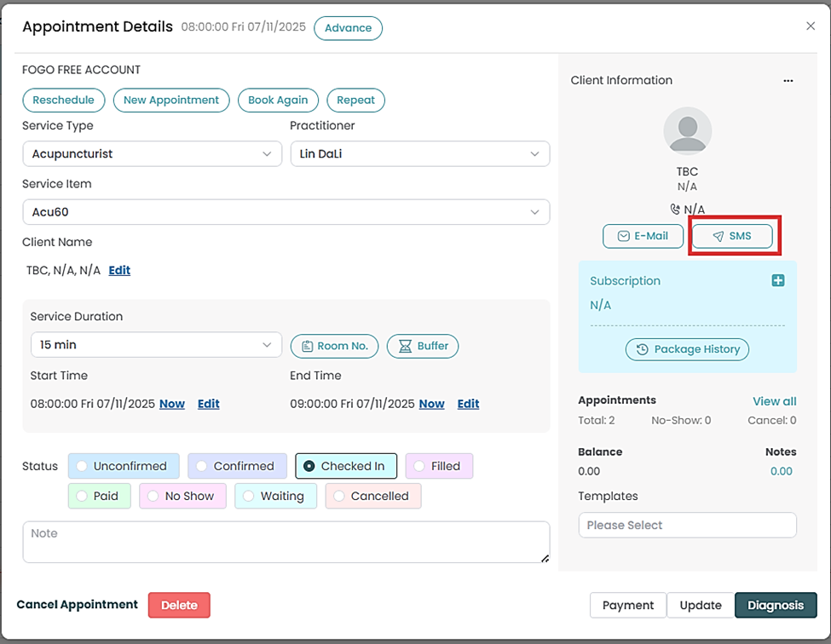Click the client avatar placeholder image
The height and width of the screenshot is (644, 831).
687,131
